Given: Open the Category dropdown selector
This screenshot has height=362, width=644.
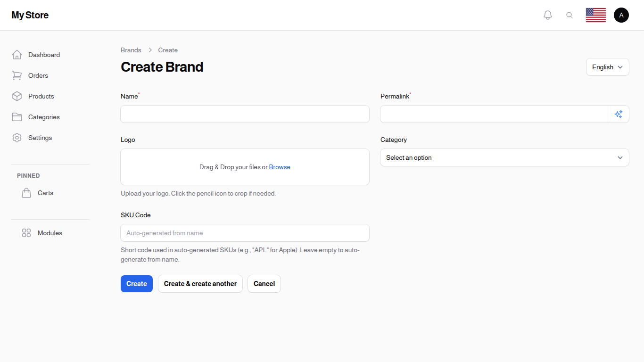Looking at the screenshot, I should (x=504, y=157).
